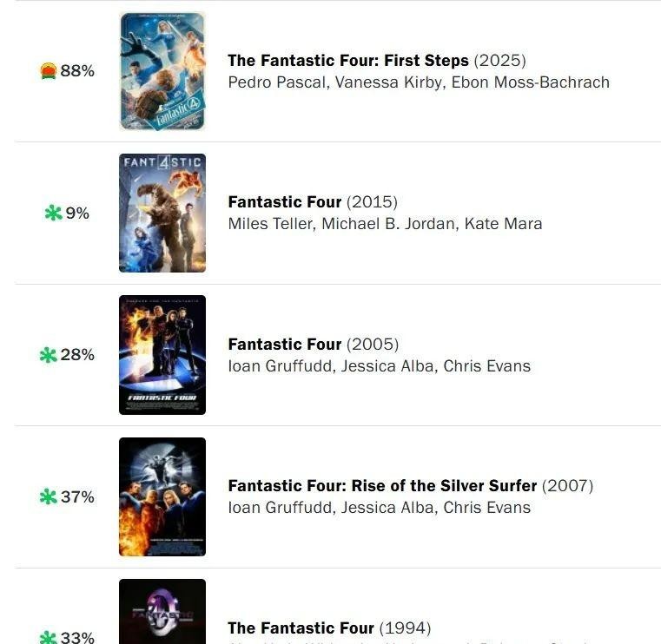The image size is (661, 644).
Task: Open the 1994 Fantastic Four poster
Action: click(162, 612)
